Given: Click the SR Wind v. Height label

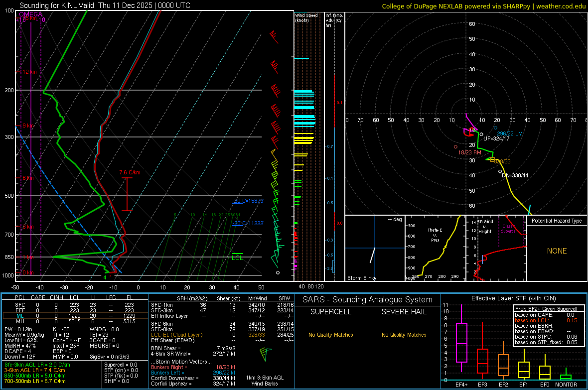Looking at the screenshot, I should [485, 227].
